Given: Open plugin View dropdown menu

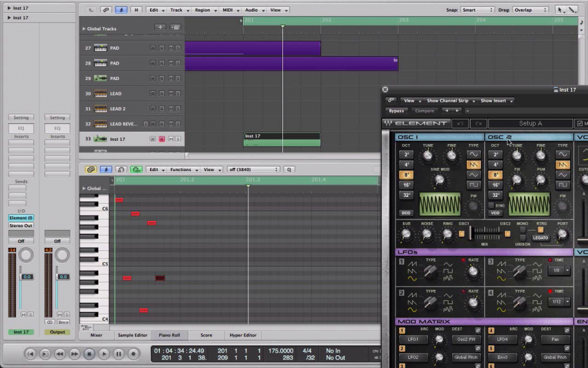Looking at the screenshot, I should click(x=412, y=101).
